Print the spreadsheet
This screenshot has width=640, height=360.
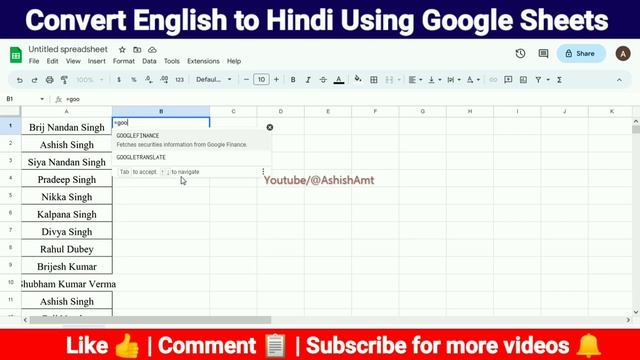(49, 80)
